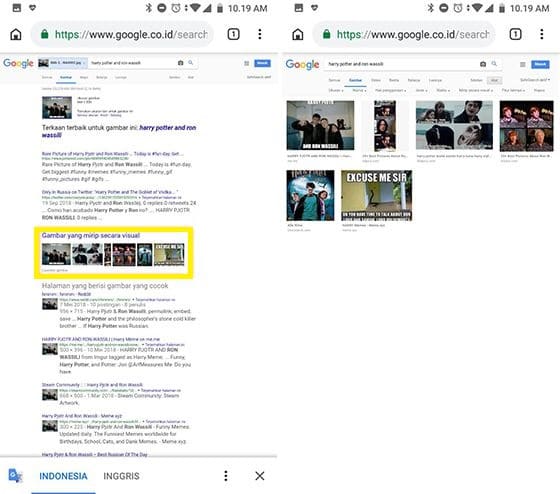Open the 'HARRY PJOTR AND RON WASSILI' me.me result
Image resolution: width=560 pixels, height=494 pixels.
tap(101, 339)
